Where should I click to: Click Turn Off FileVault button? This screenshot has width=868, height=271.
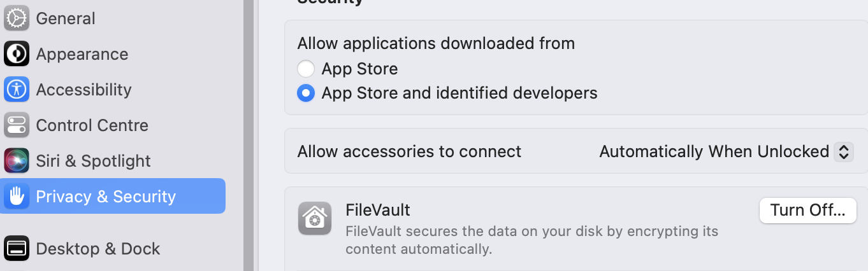tap(807, 210)
